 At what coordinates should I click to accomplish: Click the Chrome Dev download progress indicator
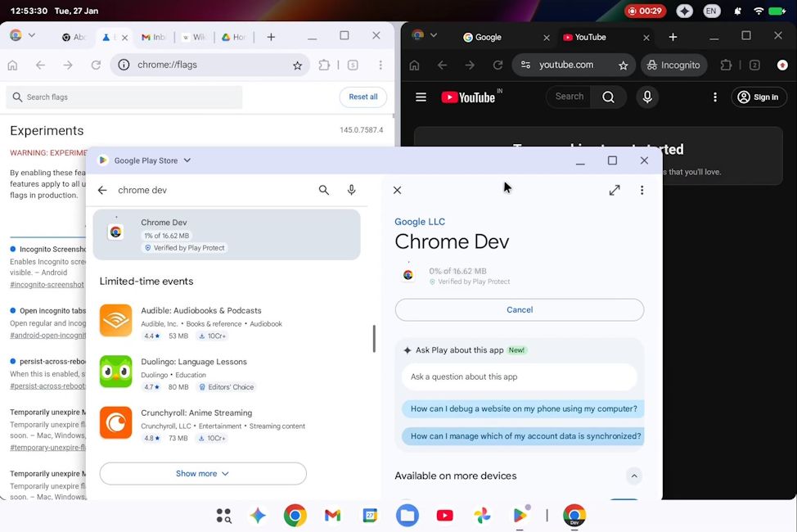click(x=408, y=274)
